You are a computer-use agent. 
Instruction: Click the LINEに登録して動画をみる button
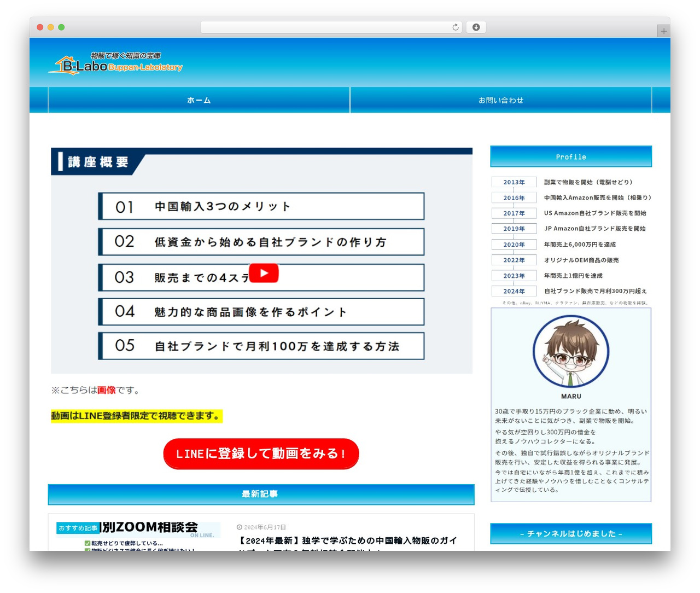[261, 454]
